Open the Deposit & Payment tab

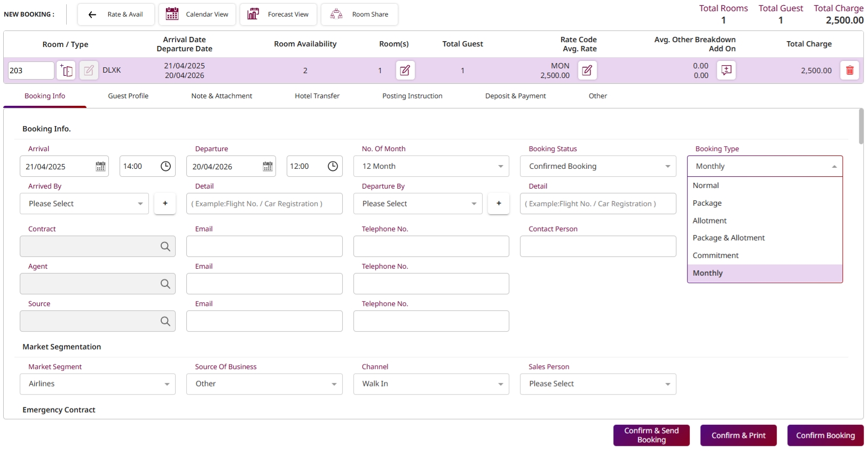click(515, 96)
